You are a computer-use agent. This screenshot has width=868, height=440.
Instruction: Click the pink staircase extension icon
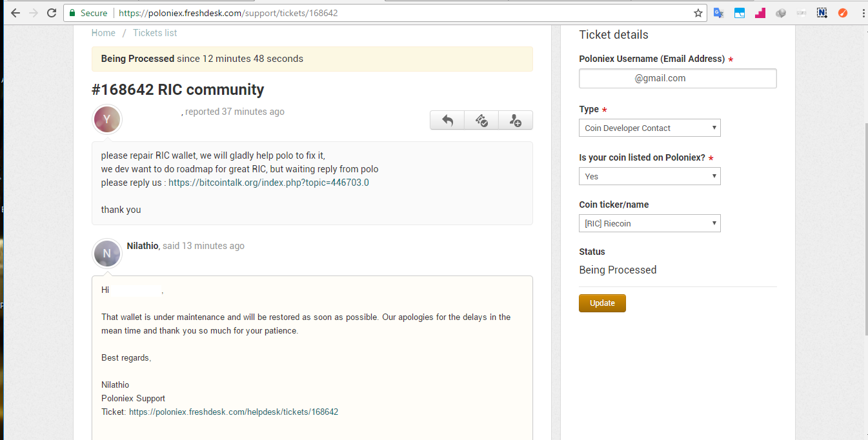click(760, 13)
